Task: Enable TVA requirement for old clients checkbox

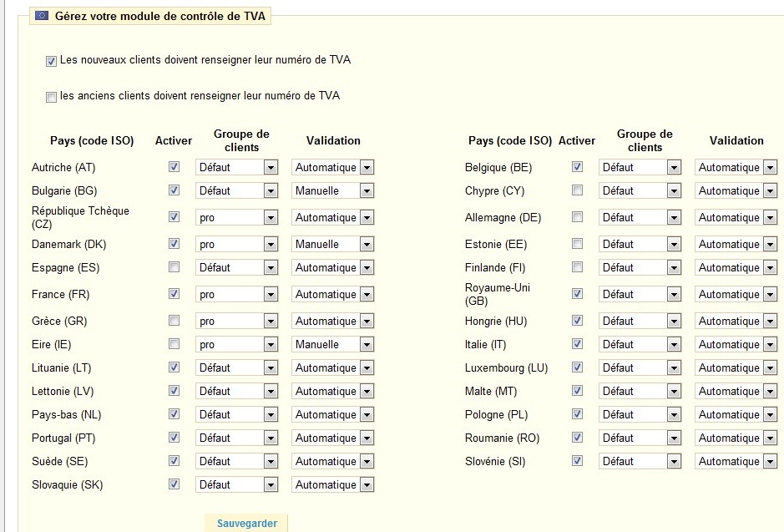Action: pos(51,97)
